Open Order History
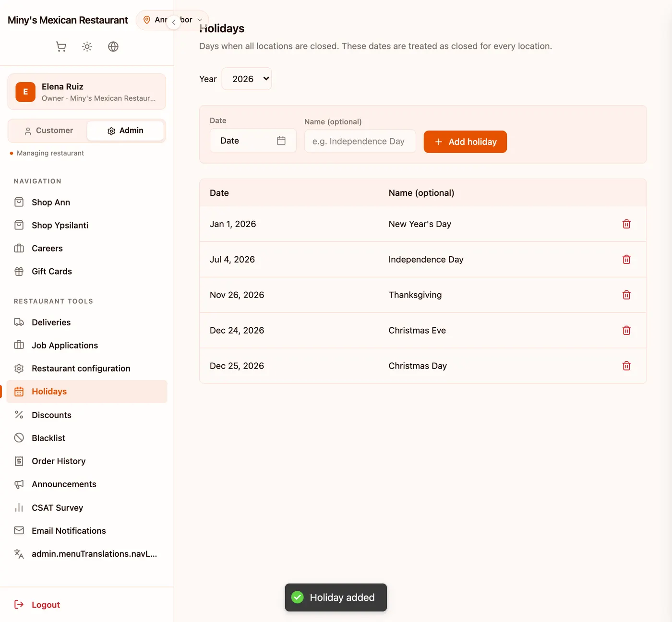 click(87, 461)
